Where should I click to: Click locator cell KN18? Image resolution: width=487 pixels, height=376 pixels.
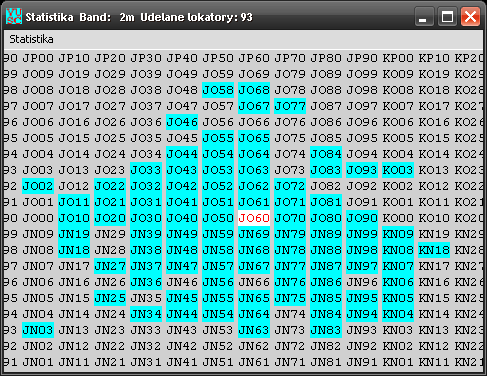click(x=434, y=250)
